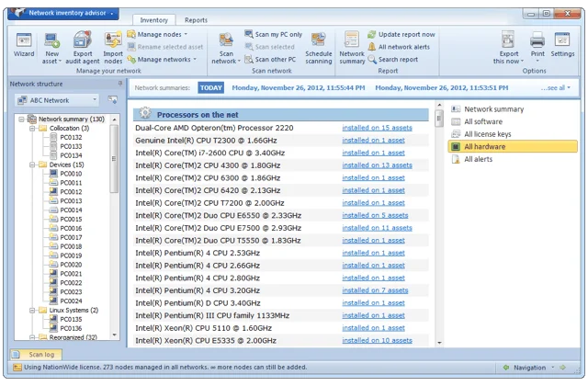Screen dimensions: 588x386
Task: Open Export this now dropdown arrow
Action: 522,62
